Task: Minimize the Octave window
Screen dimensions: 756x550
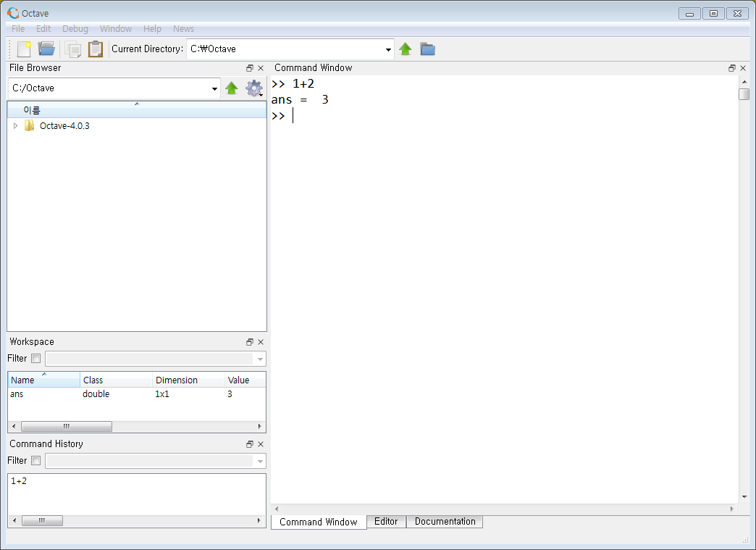Action: [x=689, y=14]
